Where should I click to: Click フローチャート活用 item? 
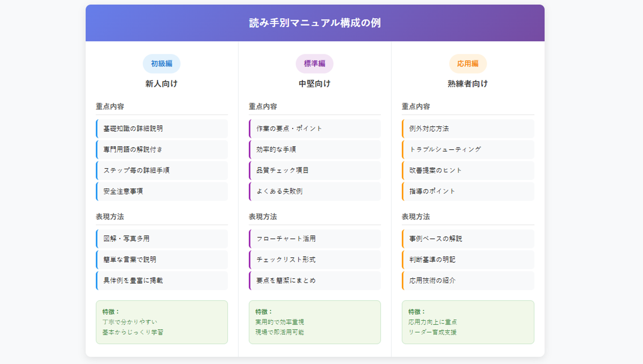315,239
